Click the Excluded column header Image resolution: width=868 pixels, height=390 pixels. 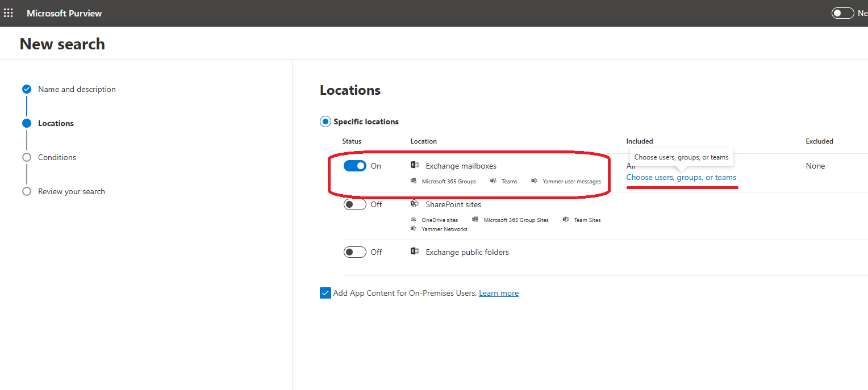click(x=819, y=141)
